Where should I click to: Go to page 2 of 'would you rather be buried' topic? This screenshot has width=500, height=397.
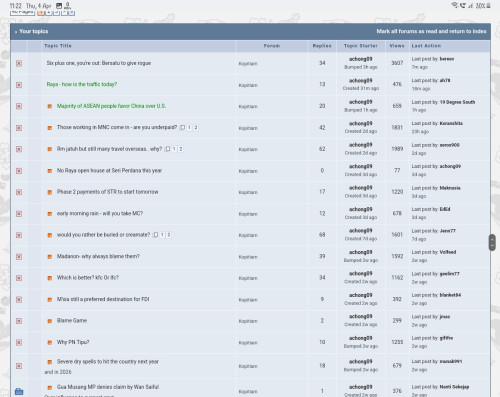point(169,235)
